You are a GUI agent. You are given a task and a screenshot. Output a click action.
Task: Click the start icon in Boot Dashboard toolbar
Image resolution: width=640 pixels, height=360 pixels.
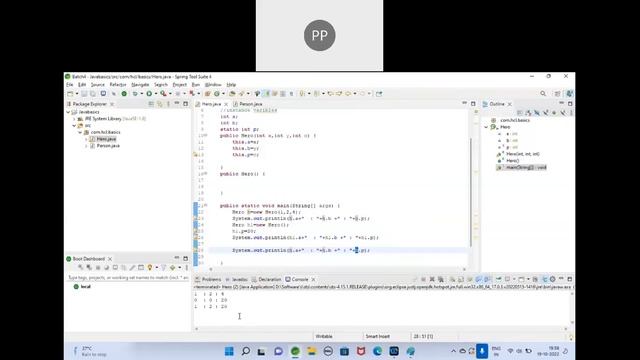point(80,267)
